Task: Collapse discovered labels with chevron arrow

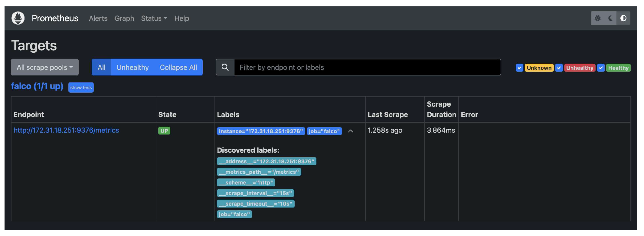Action: 350,131
